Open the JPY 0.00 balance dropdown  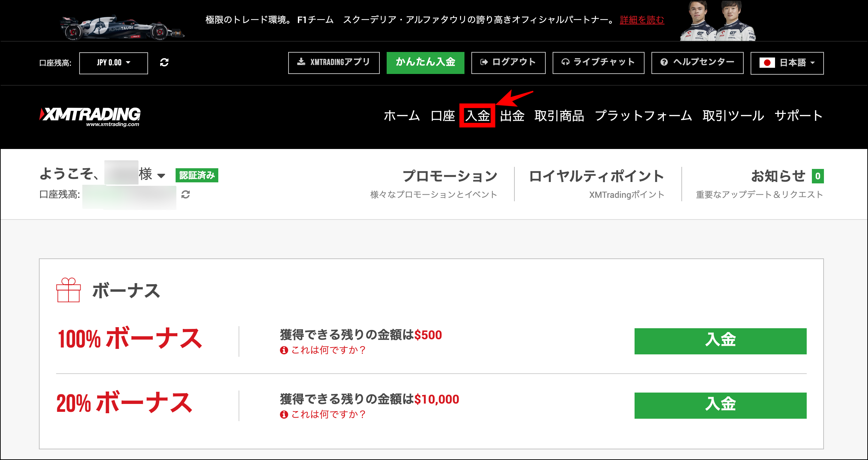point(113,63)
